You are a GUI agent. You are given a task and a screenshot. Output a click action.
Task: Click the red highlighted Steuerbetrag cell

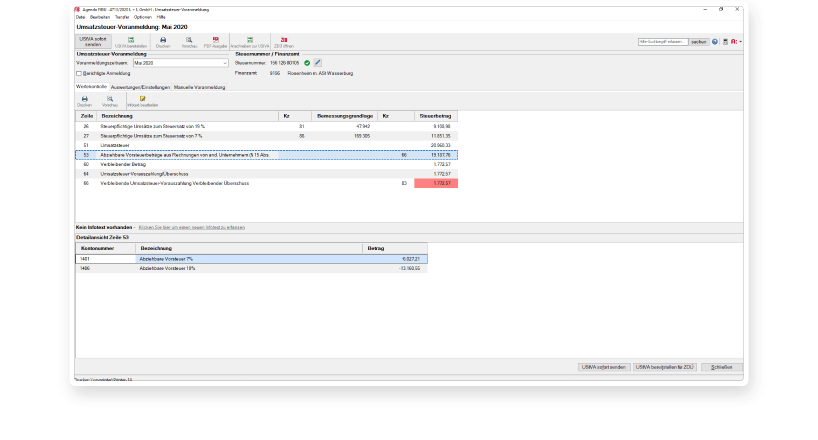[436, 184]
